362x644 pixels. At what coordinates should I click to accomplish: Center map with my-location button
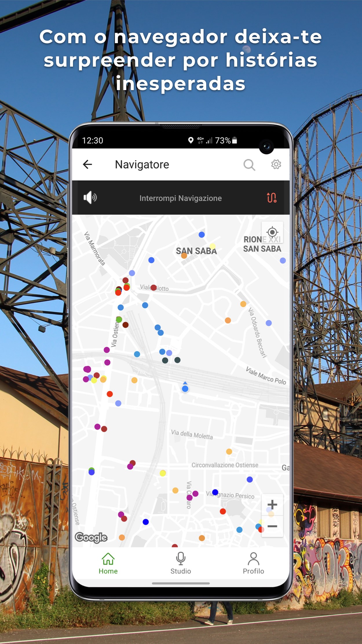[x=272, y=232]
